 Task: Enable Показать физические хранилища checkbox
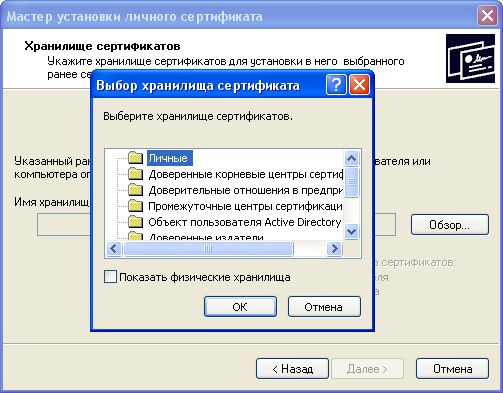pos(110,277)
